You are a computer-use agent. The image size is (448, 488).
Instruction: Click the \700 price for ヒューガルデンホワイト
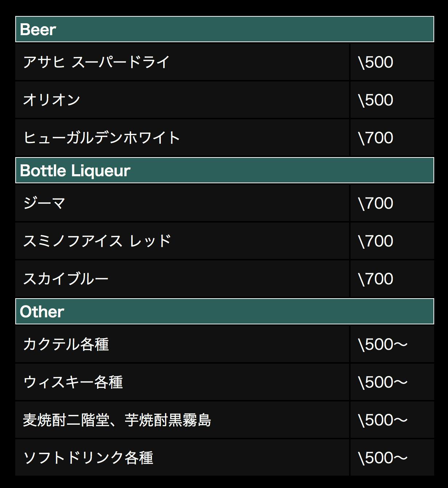pyautogui.click(x=376, y=138)
